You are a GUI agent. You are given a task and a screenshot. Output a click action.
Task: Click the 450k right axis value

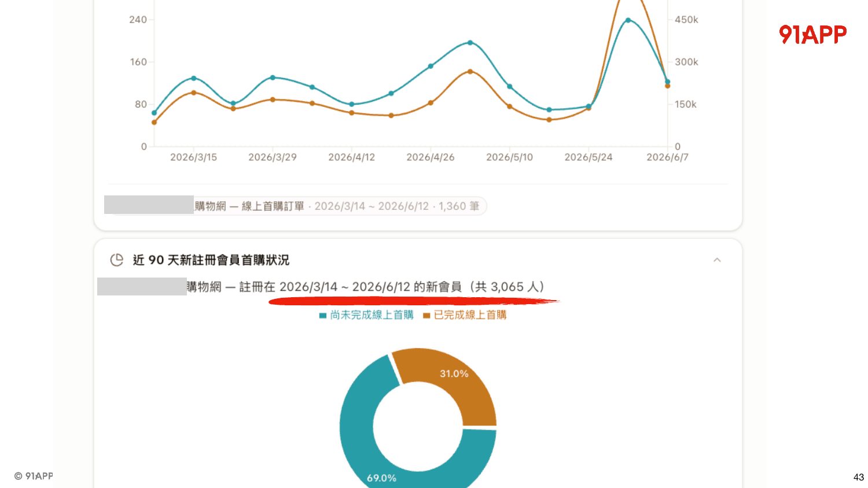[x=686, y=20]
